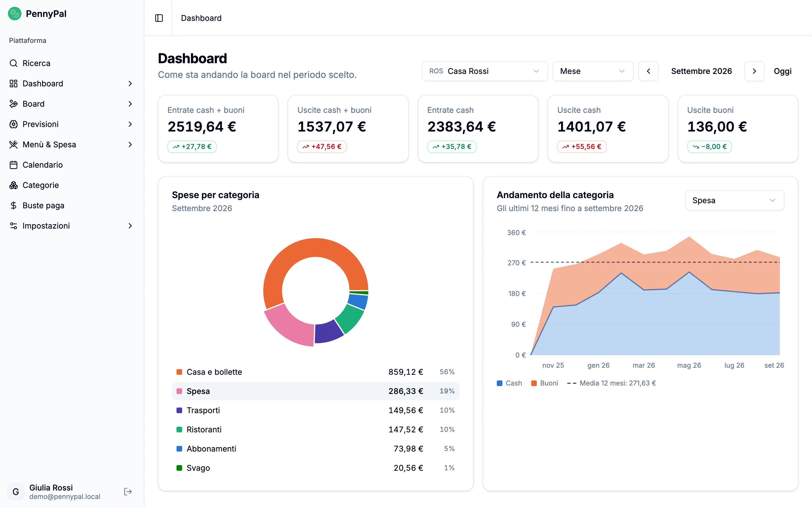Click the Buste paga dollar icon
The height and width of the screenshot is (508, 812).
click(14, 206)
